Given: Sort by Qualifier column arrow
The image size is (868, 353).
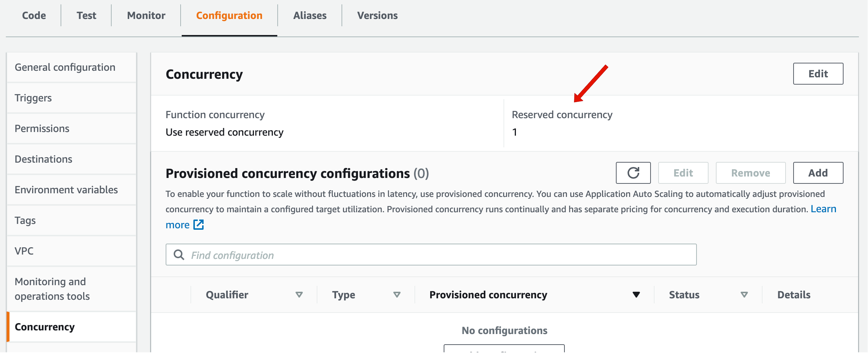Looking at the screenshot, I should (299, 295).
